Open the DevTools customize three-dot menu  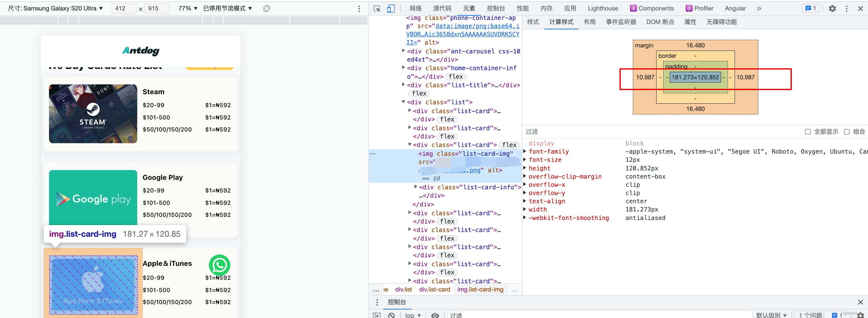point(847,9)
